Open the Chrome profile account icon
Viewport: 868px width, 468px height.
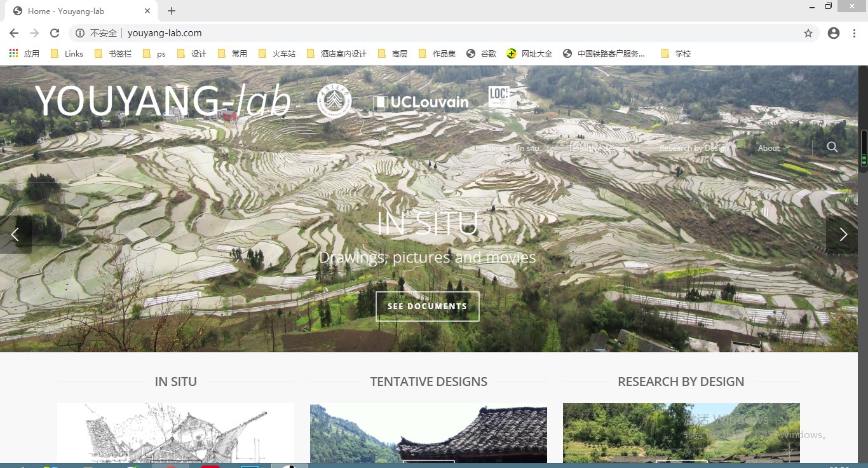(x=834, y=33)
